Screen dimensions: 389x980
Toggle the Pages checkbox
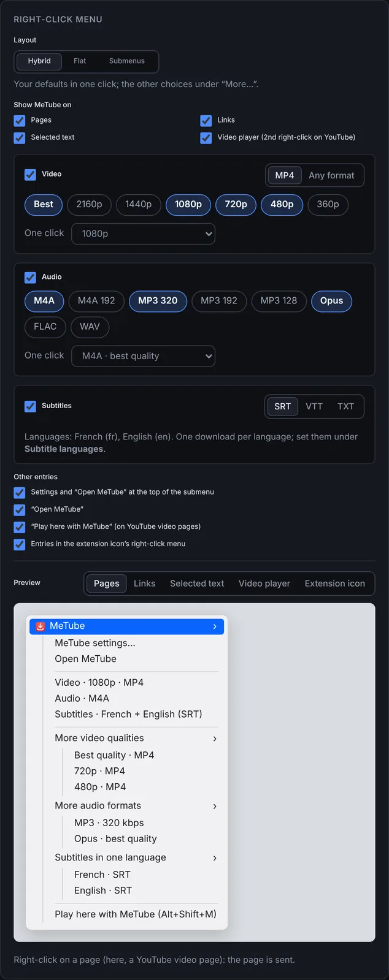[20, 121]
